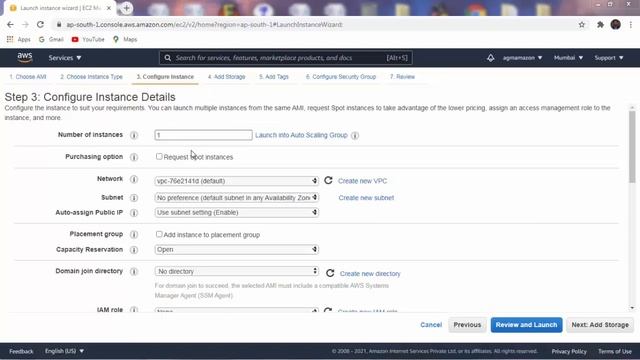The image size is (640, 360).
Task: Click the Number of instances input field
Action: [203, 135]
